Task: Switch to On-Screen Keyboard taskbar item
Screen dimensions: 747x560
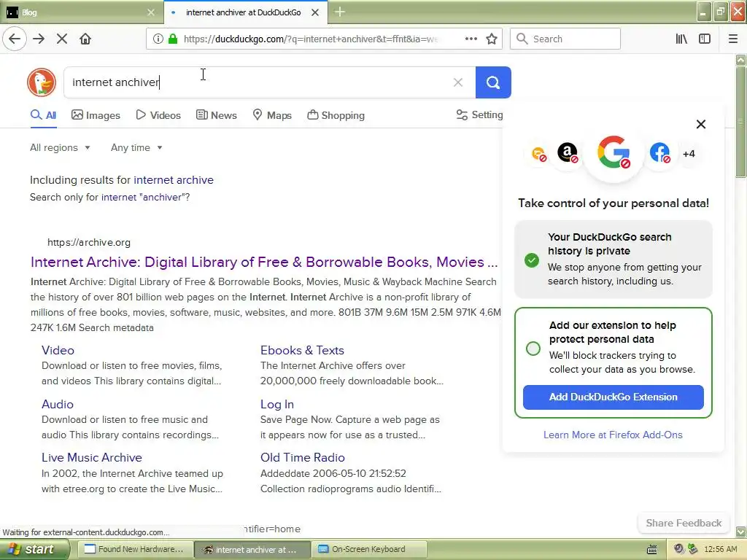Action: [368, 549]
